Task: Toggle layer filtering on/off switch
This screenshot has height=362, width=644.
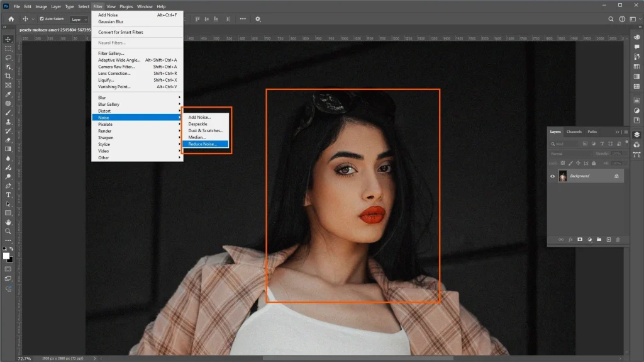Action: [627, 142]
